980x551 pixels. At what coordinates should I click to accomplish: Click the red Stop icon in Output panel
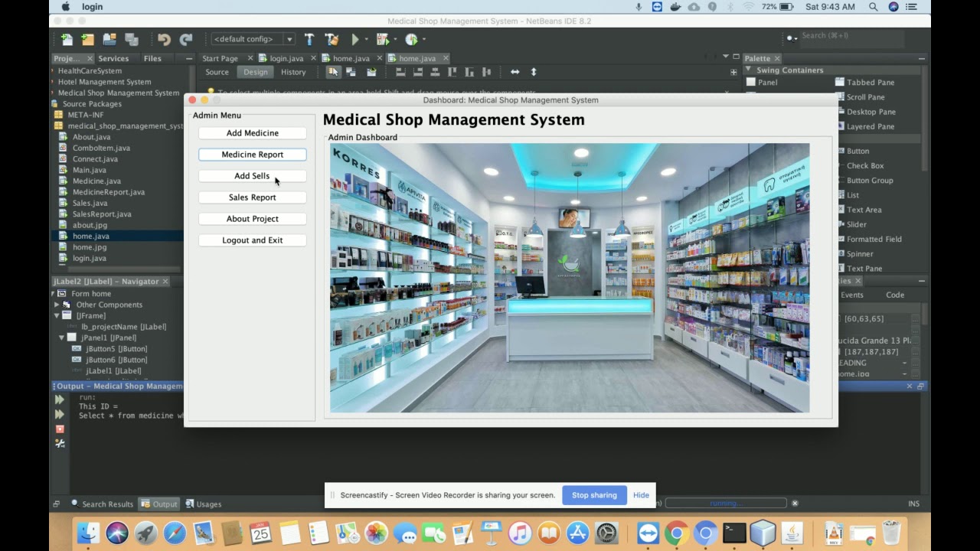click(x=60, y=429)
